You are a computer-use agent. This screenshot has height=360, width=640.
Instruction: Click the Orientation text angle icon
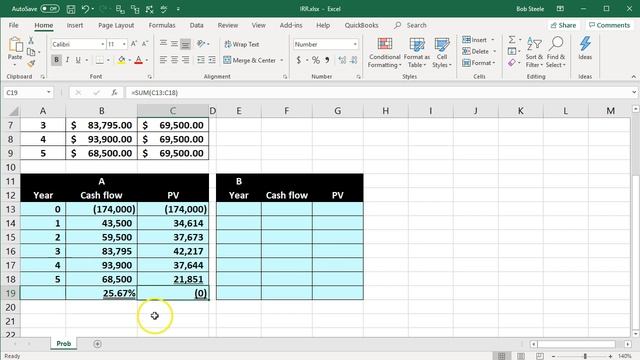[201, 44]
